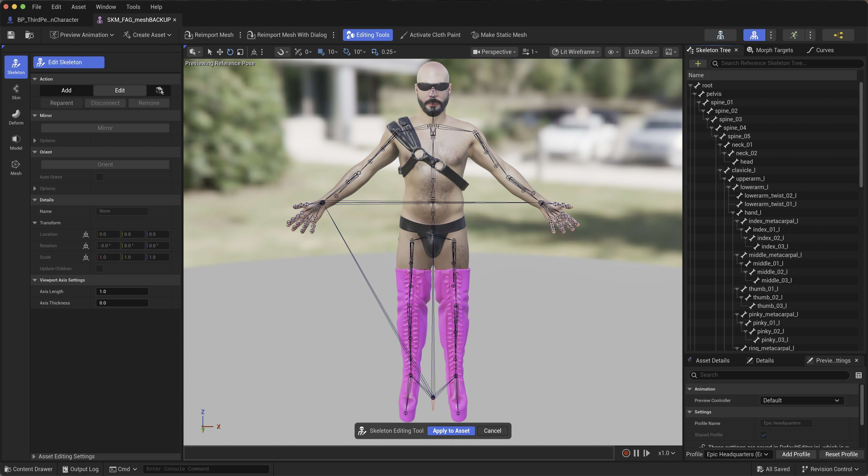This screenshot has width=868, height=476.
Task: Click the Save asset floppy icon
Action: tap(11, 35)
